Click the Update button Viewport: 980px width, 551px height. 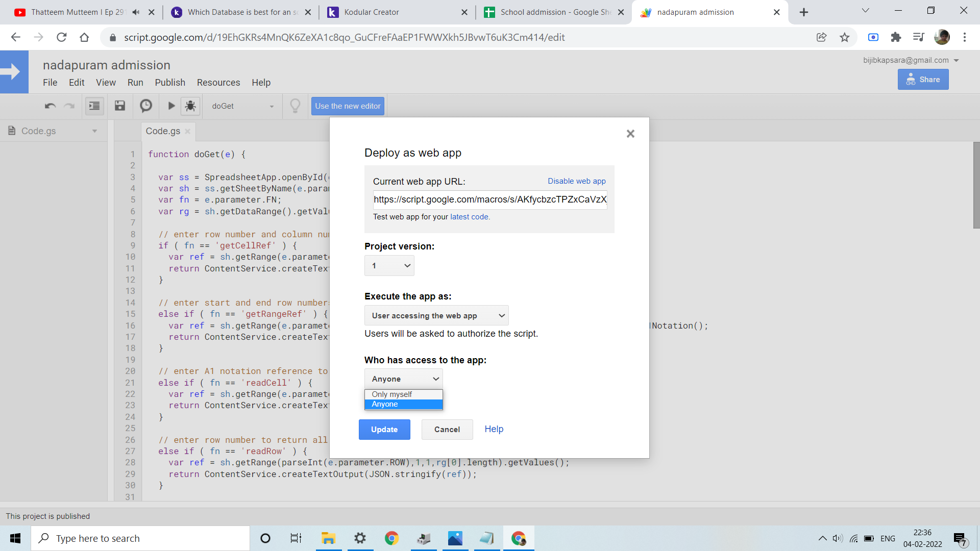point(384,430)
